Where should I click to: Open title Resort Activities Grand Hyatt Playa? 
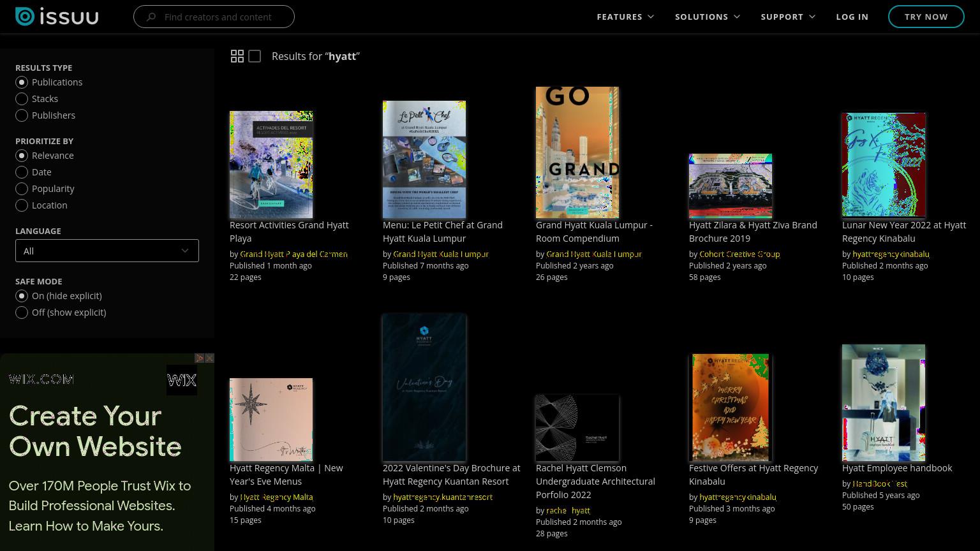pos(289,231)
